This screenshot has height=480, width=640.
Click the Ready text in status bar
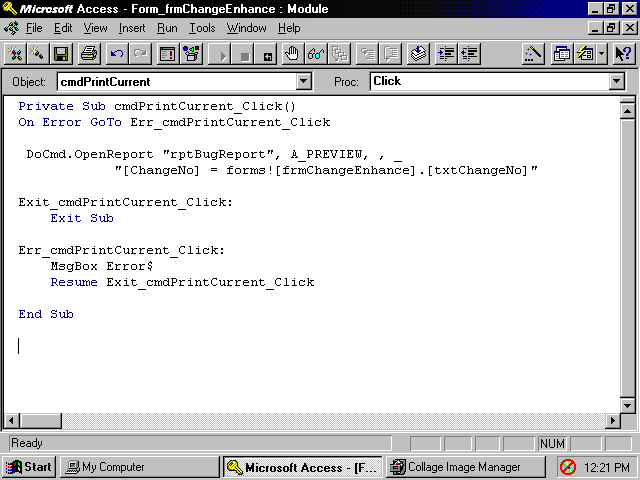click(27, 443)
